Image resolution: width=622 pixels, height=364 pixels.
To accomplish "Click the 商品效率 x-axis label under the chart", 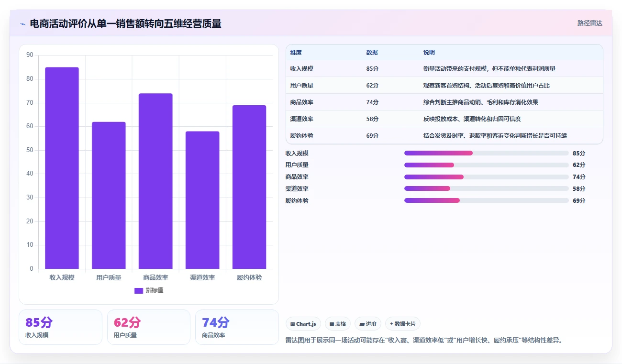I will click(x=155, y=277).
